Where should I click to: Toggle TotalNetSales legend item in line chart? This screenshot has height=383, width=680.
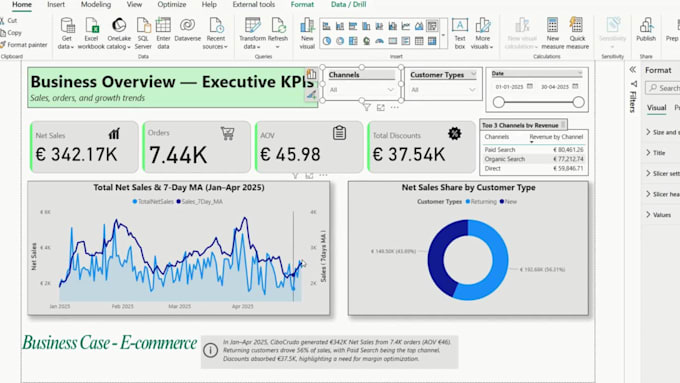click(153, 202)
